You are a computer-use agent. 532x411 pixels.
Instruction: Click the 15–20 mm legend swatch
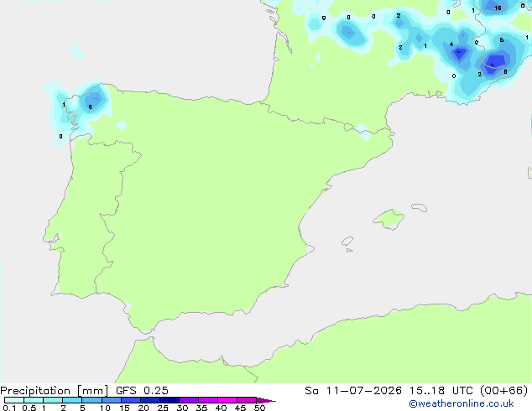point(131,400)
